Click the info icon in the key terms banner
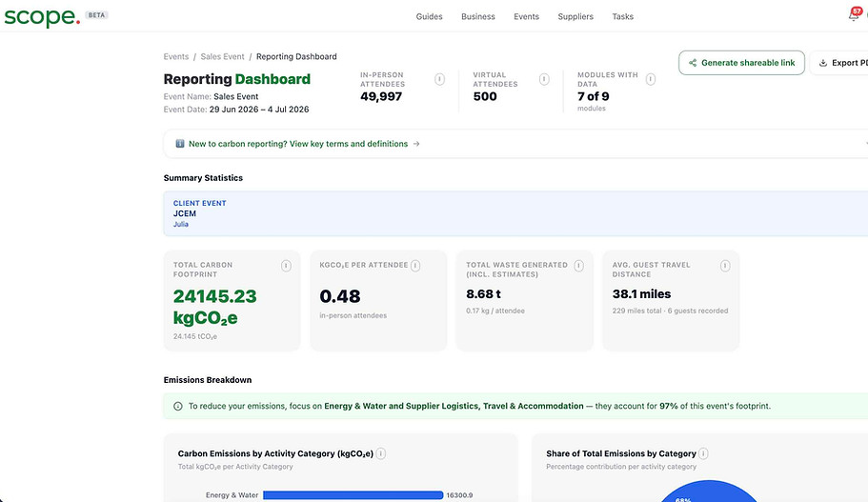The width and height of the screenshot is (868, 502). (x=180, y=143)
